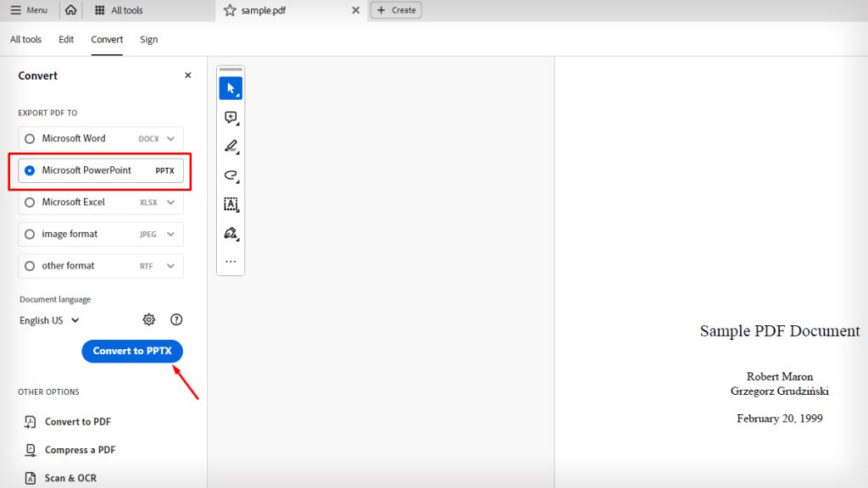Open help via the question mark icon
Screen dimensions: 868x488
pos(176,319)
